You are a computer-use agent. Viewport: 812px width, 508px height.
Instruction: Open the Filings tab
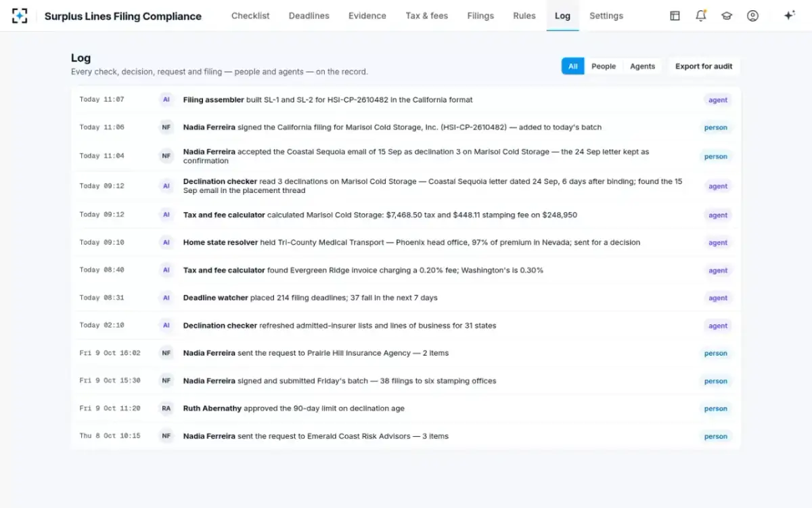coord(480,16)
